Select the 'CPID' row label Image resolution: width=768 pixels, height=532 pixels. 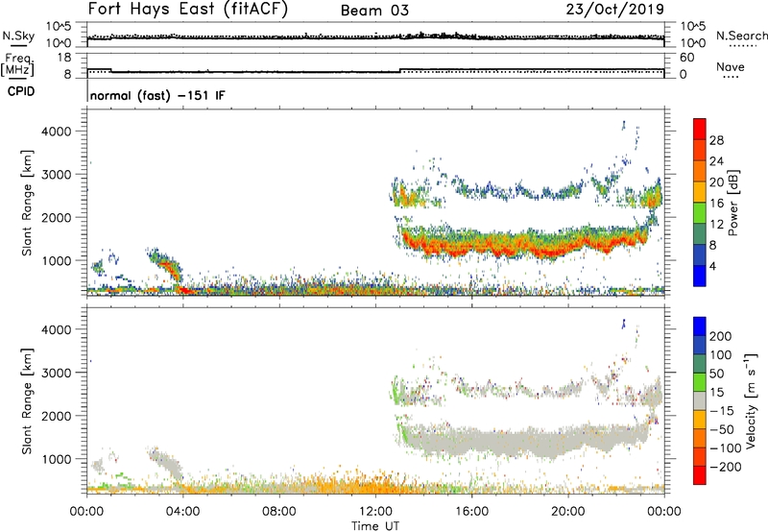point(21,91)
